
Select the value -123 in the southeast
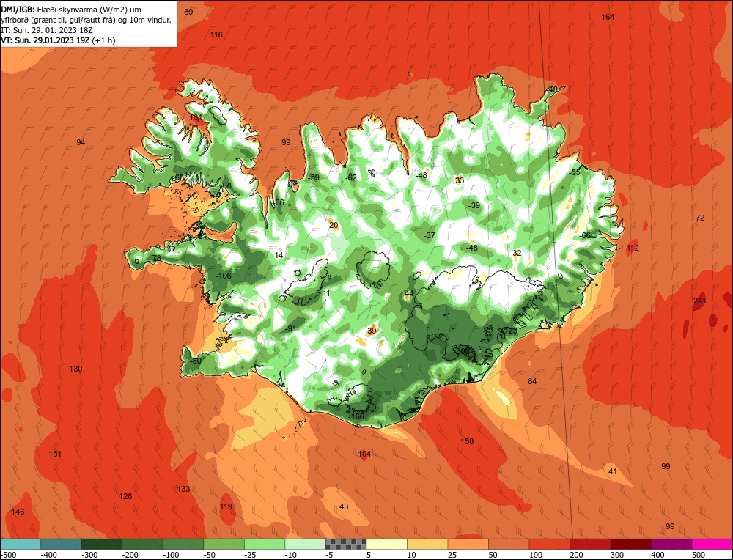[x=509, y=331]
